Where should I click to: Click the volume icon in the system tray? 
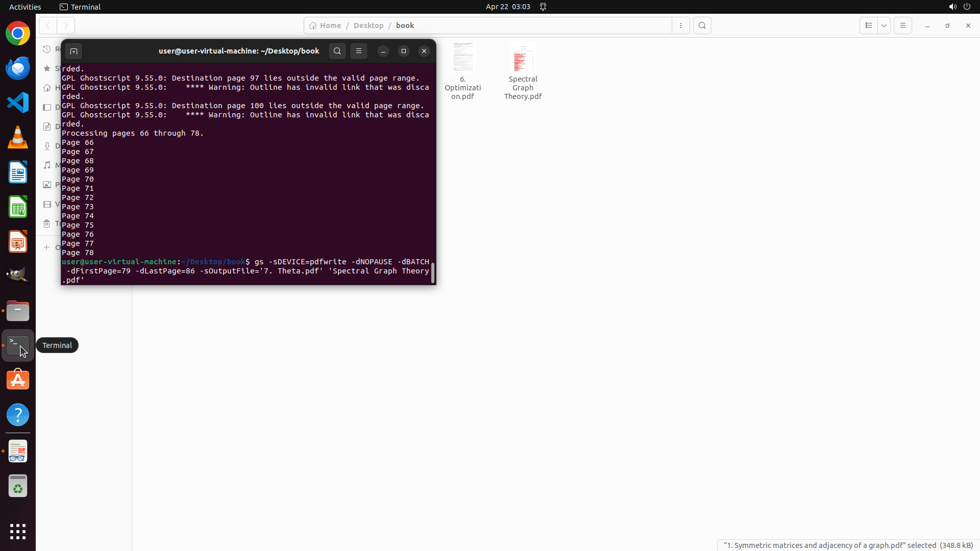click(x=952, y=7)
